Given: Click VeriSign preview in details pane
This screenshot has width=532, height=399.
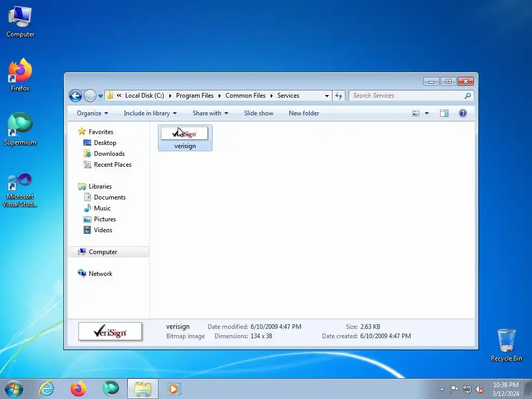Looking at the screenshot, I should pyautogui.click(x=110, y=331).
